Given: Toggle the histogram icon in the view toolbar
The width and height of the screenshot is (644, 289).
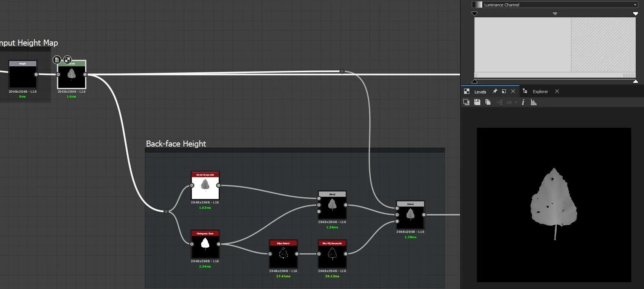Looking at the screenshot, I should click(x=533, y=102).
